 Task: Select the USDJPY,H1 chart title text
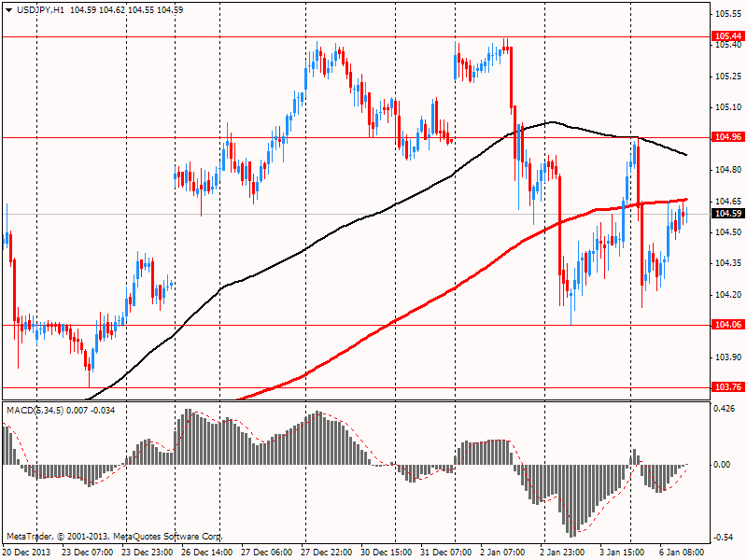41,9
